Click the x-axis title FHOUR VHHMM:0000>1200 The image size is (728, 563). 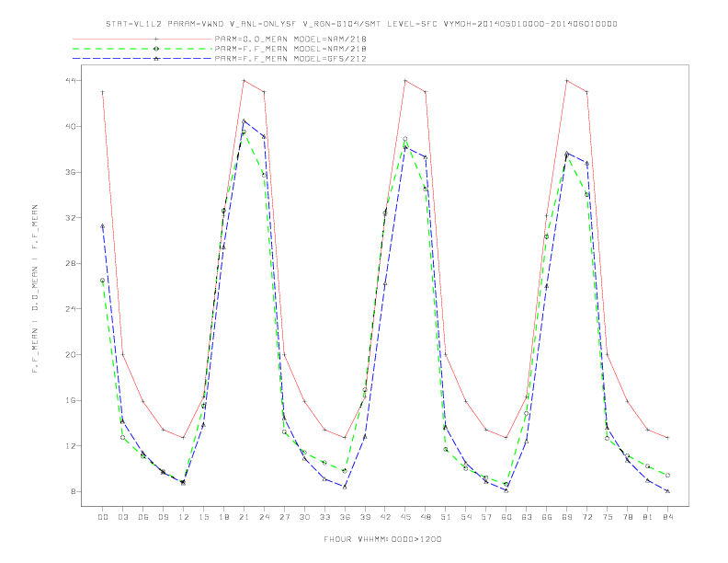(x=382, y=539)
